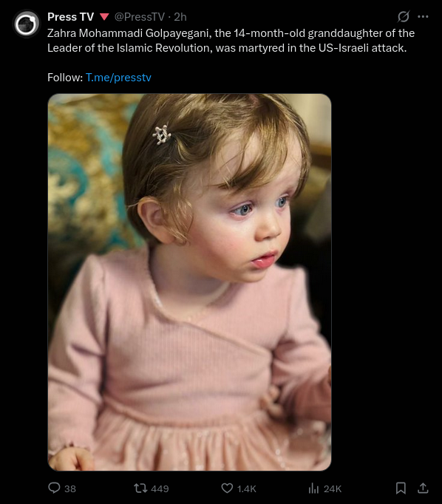Screen dimensions: 442x504
Task: Click the Press TV display name
Action: coord(70,17)
